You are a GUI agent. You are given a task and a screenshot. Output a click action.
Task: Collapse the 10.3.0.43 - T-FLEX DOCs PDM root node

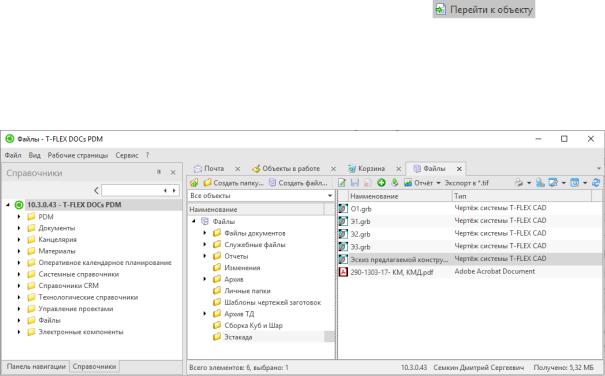tap(8, 205)
